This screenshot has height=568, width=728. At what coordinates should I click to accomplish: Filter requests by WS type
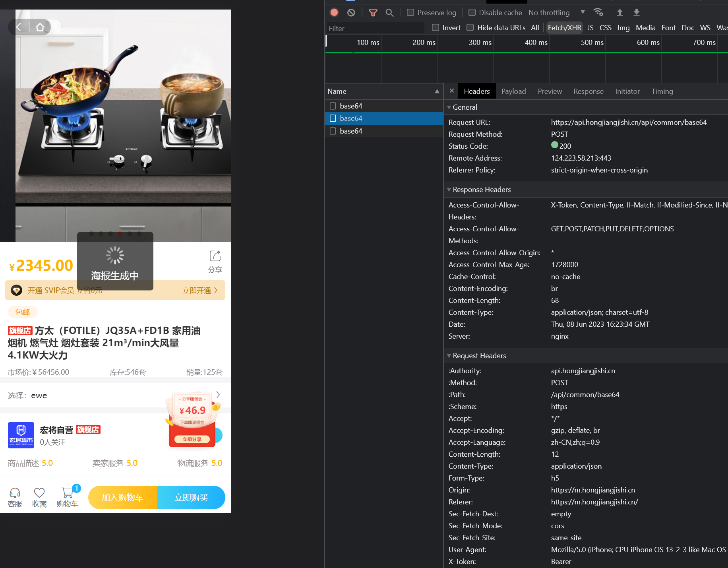[705, 27]
